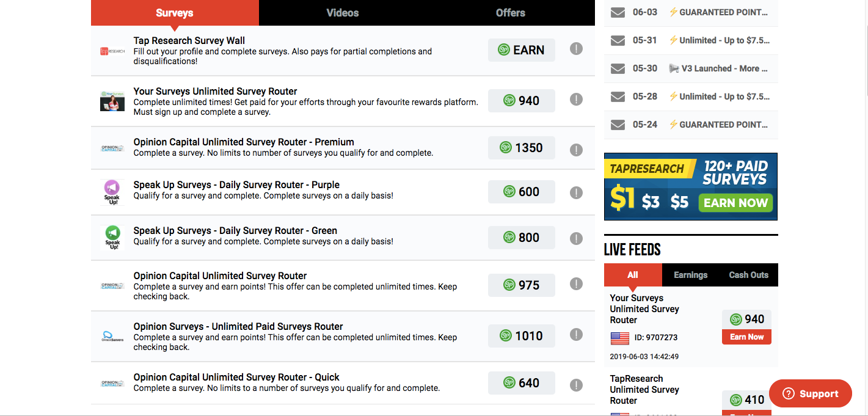The image size is (868, 416).
Task: Click US flag icon under Your Surveys feed
Action: pyautogui.click(x=619, y=338)
